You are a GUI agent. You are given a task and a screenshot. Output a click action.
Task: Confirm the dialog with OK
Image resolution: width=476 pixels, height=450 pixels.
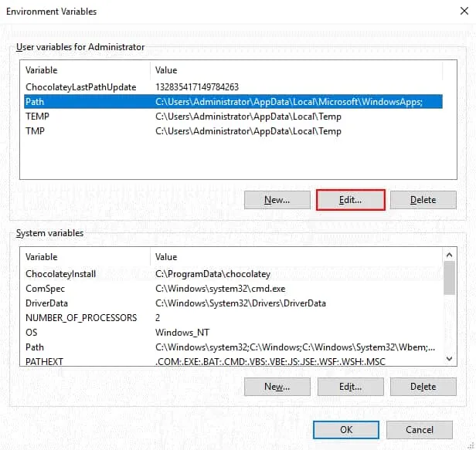click(x=346, y=430)
